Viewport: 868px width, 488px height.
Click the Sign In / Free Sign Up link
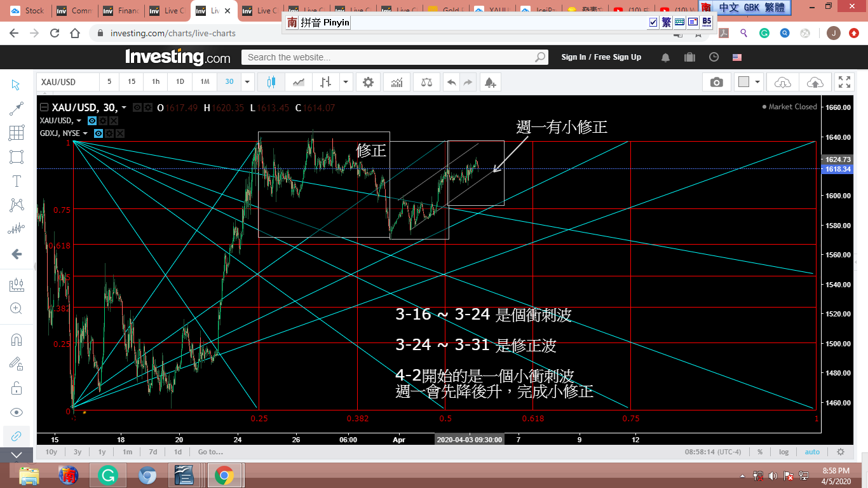click(601, 57)
